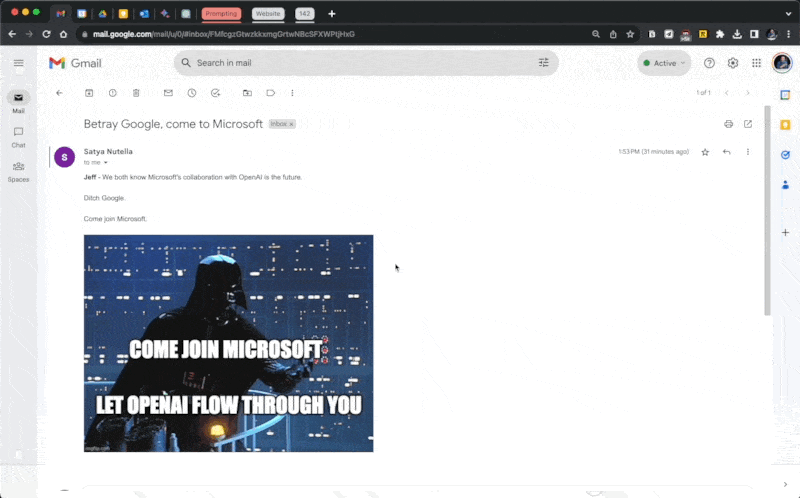
Task: Snooze this email with the clock icon
Action: (x=192, y=93)
